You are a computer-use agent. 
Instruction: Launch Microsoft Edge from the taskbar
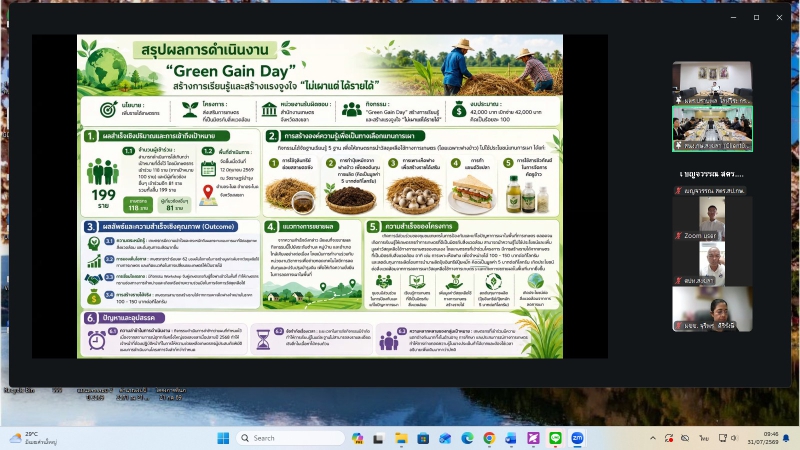point(467,438)
